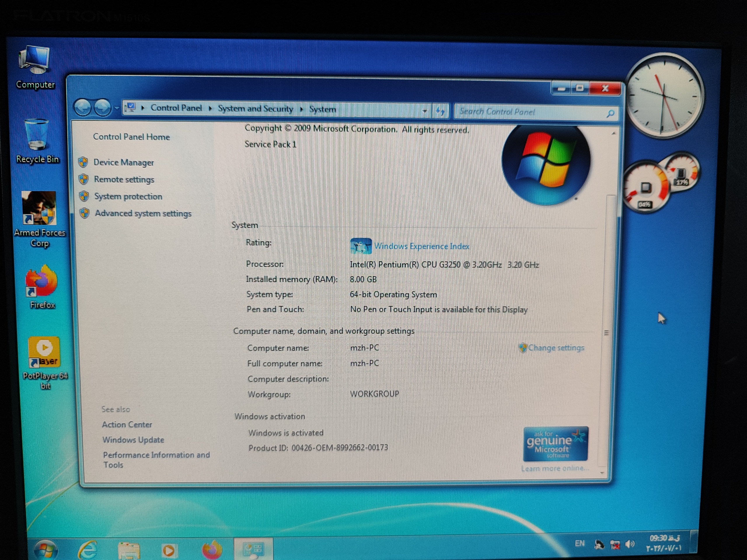This screenshot has width=747, height=560.
Task: Click the volume speaker tray icon
Action: [x=629, y=544]
